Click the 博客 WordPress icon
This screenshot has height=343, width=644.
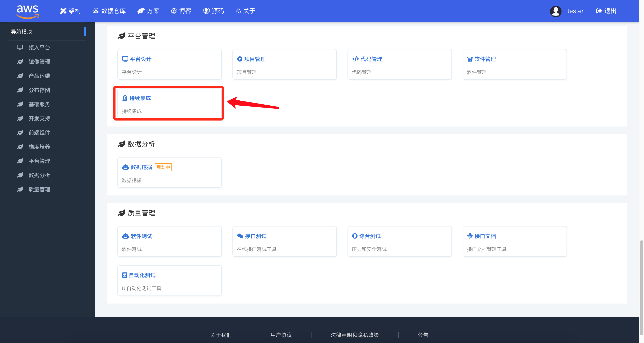(x=174, y=11)
